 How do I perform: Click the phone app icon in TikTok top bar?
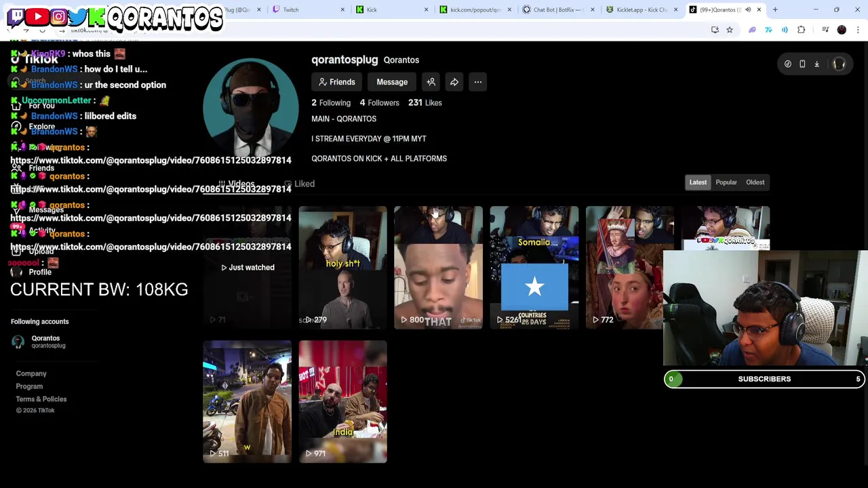pos(802,64)
